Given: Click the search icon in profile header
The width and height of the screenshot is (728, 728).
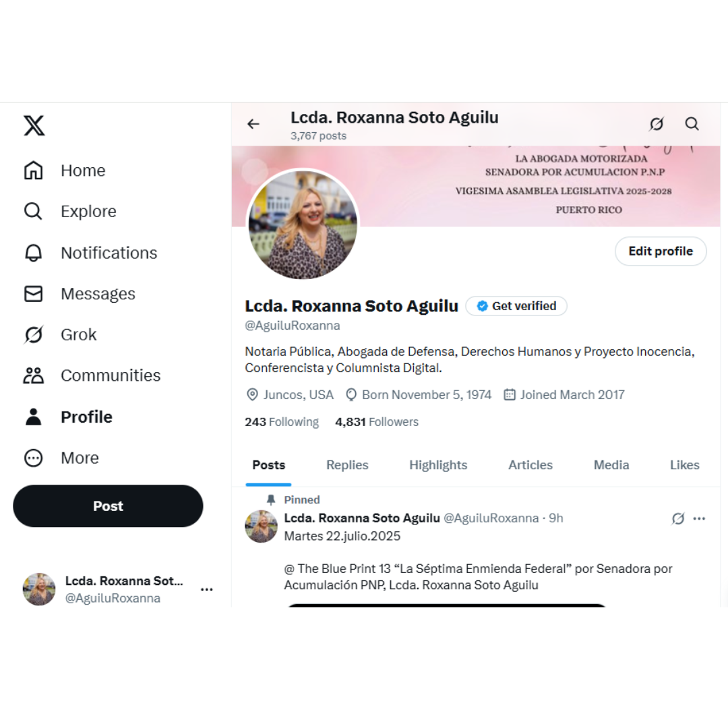Looking at the screenshot, I should 692,124.
